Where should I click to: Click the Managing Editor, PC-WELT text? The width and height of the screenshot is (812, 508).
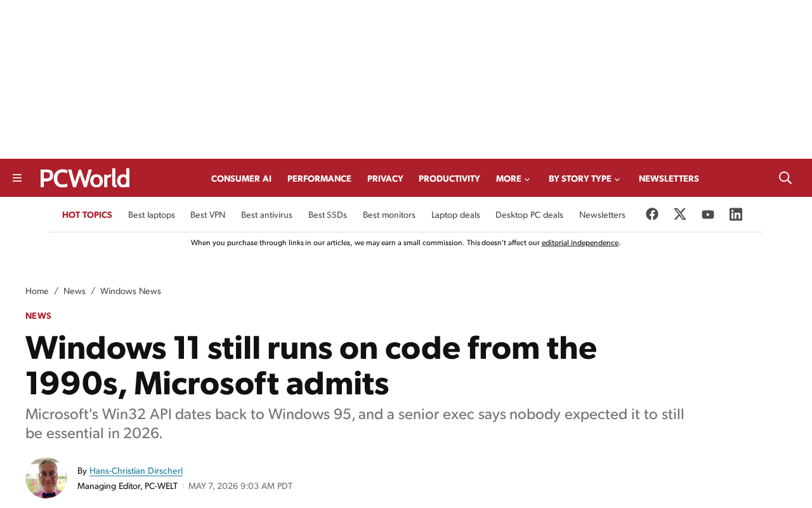(x=128, y=486)
